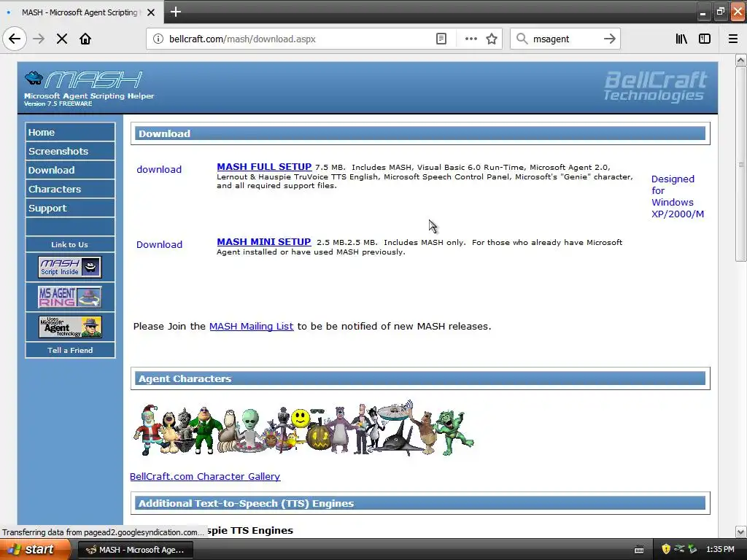Click Tell a Friend link
The image size is (747, 560).
(70, 350)
